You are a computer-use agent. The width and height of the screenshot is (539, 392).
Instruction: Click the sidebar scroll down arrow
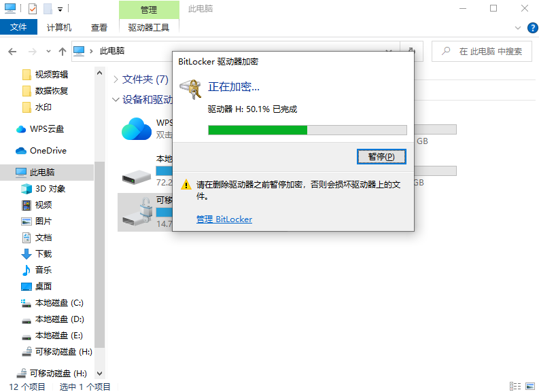[100, 374]
